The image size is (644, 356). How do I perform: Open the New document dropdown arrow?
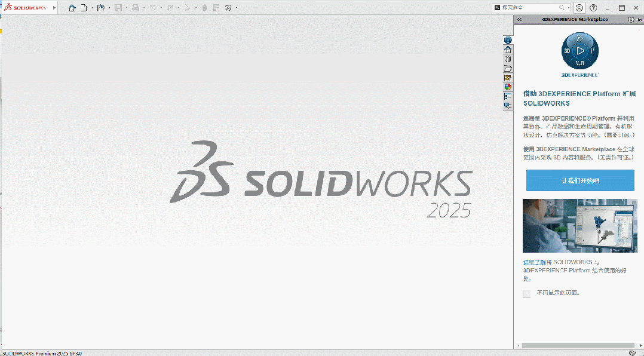click(92, 8)
